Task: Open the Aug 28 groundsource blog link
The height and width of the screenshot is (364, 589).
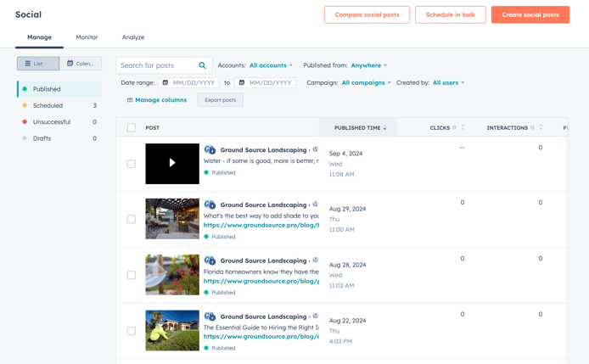Action: tap(261, 281)
